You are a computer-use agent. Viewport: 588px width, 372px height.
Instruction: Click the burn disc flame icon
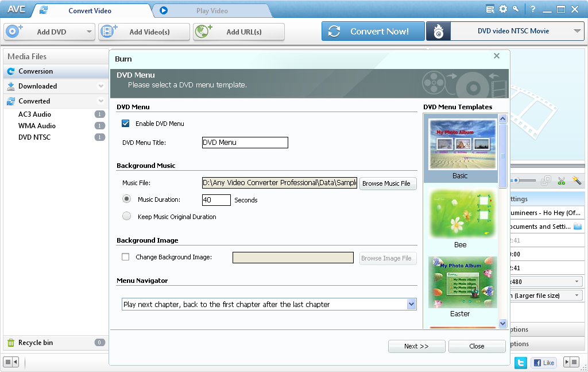coord(438,32)
